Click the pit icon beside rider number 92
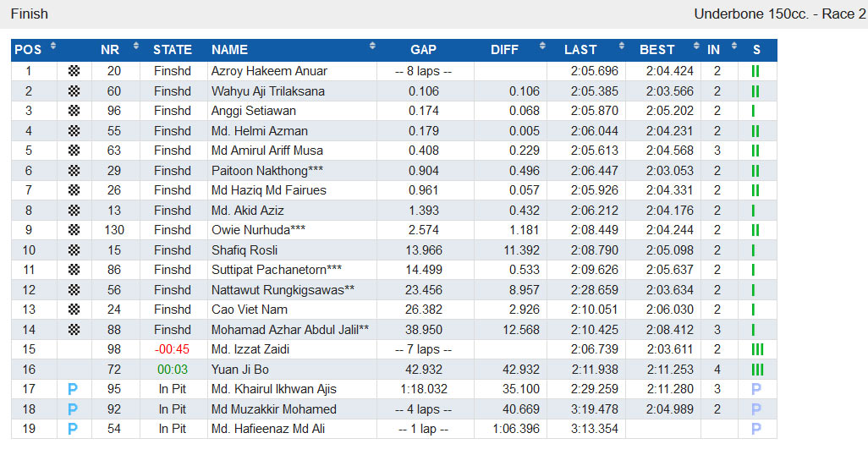The height and width of the screenshot is (455, 868). (x=73, y=409)
